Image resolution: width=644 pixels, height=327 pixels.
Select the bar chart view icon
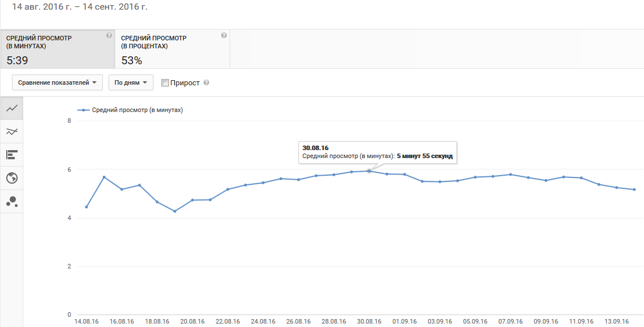click(x=11, y=155)
